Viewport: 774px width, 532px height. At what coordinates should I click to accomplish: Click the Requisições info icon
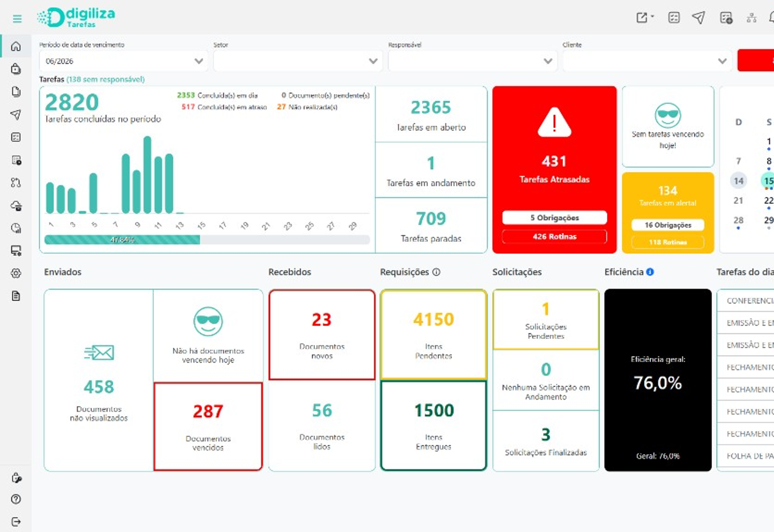[x=436, y=272]
